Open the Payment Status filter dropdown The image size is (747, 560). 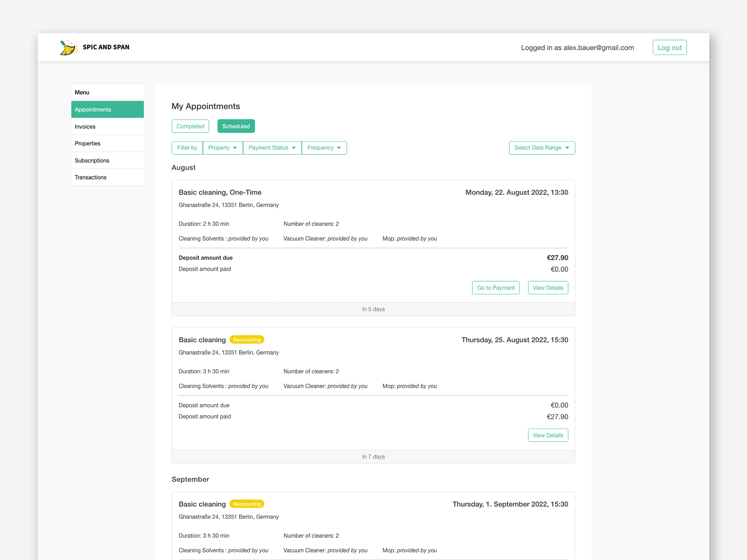(272, 148)
